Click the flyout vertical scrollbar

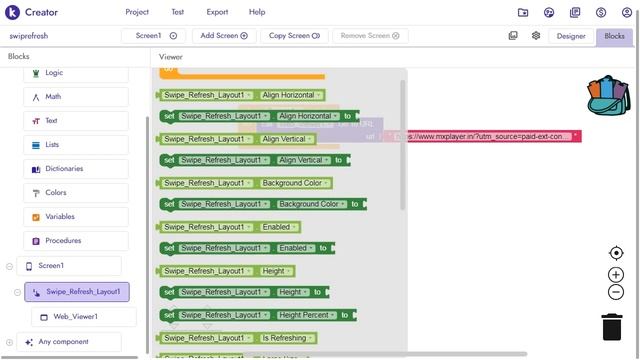[402, 145]
